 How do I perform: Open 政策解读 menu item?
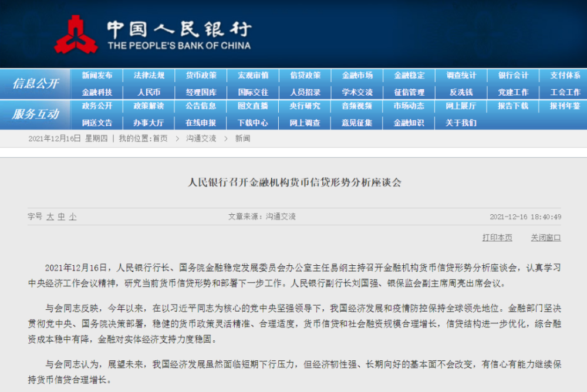149,106
